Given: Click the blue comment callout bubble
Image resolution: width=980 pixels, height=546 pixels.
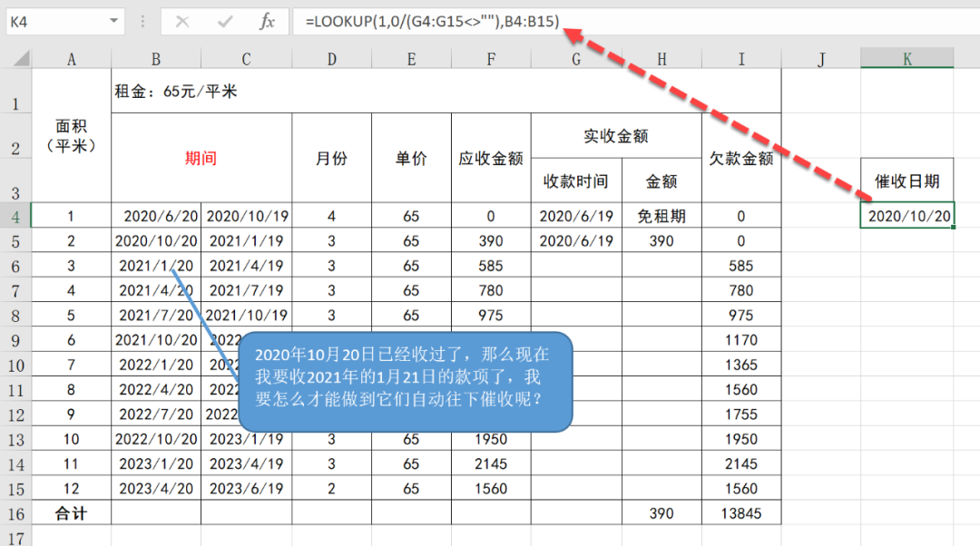Looking at the screenshot, I should [x=406, y=381].
